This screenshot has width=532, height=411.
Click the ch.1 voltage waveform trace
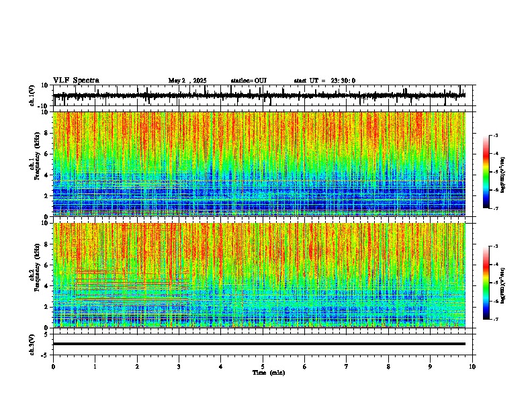259,95
